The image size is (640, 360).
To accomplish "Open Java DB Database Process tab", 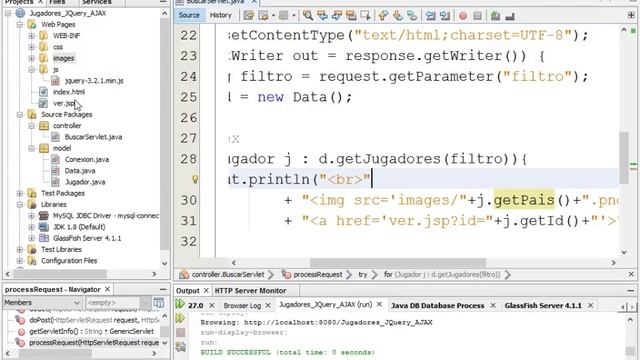I will coord(438,305).
